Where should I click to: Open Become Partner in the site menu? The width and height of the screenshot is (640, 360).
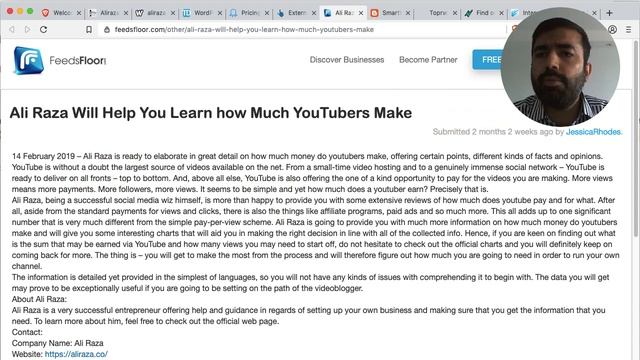(428, 60)
